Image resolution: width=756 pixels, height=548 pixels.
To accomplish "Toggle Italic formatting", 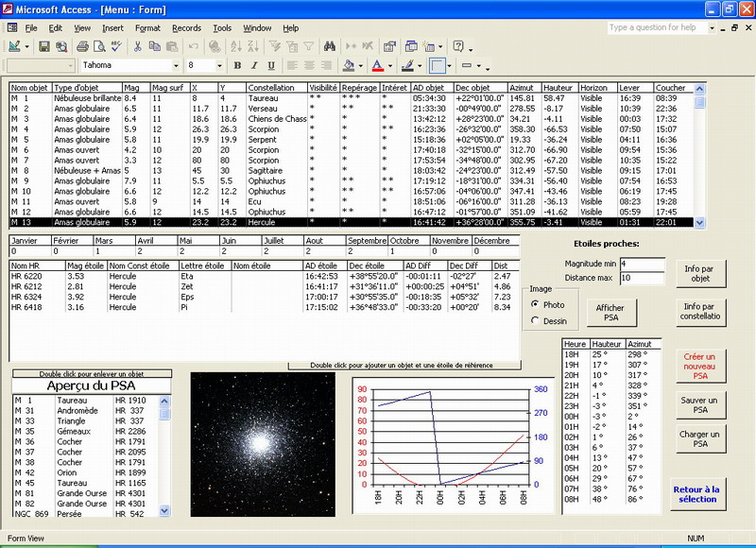I will [252, 65].
